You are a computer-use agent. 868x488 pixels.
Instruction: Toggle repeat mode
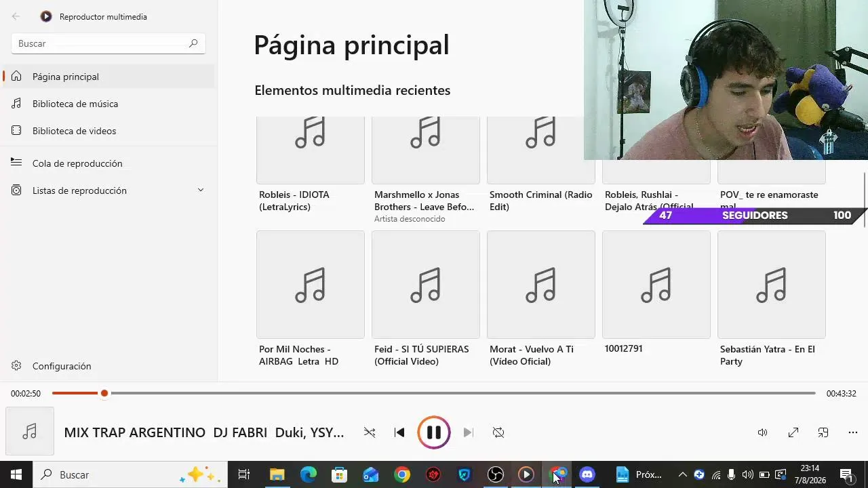pyautogui.click(x=498, y=432)
